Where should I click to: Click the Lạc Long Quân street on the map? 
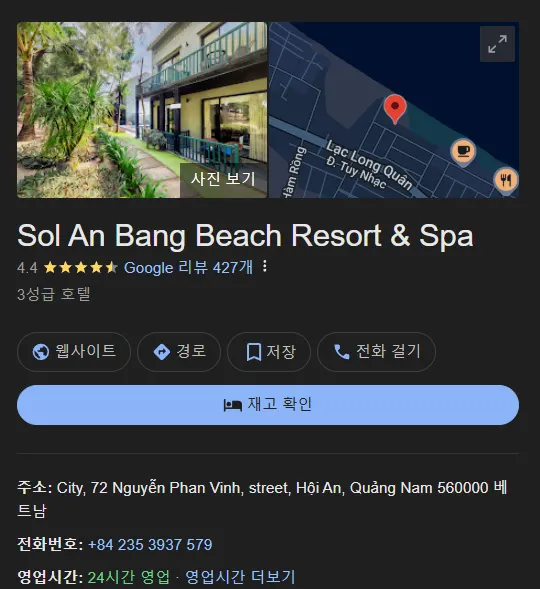tap(370, 164)
